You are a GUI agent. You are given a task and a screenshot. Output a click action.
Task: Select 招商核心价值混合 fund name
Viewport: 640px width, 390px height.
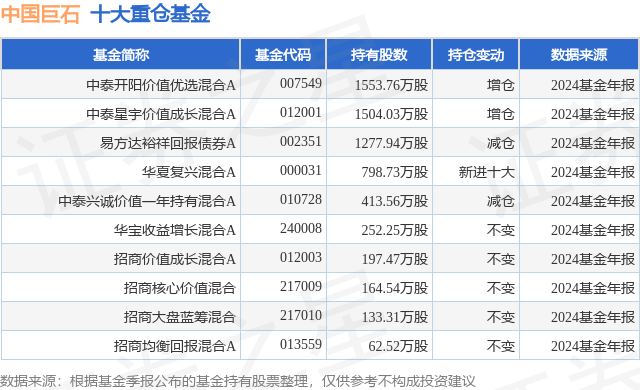(180, 288)
